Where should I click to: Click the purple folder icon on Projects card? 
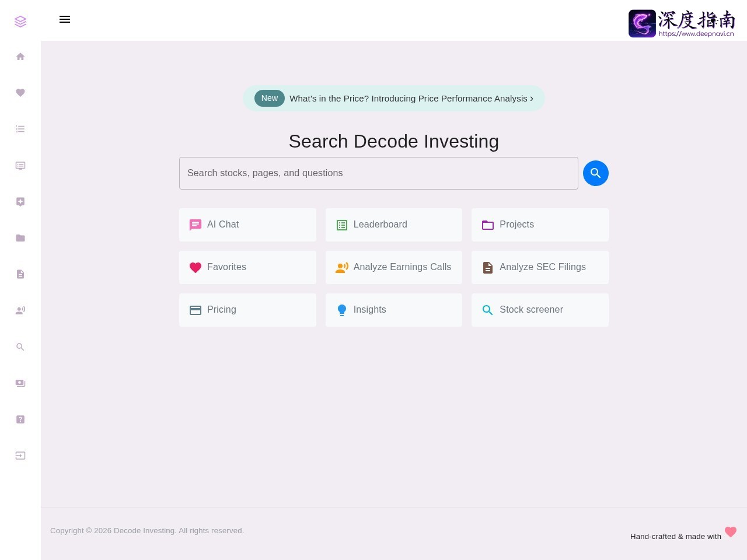point(488,225)
